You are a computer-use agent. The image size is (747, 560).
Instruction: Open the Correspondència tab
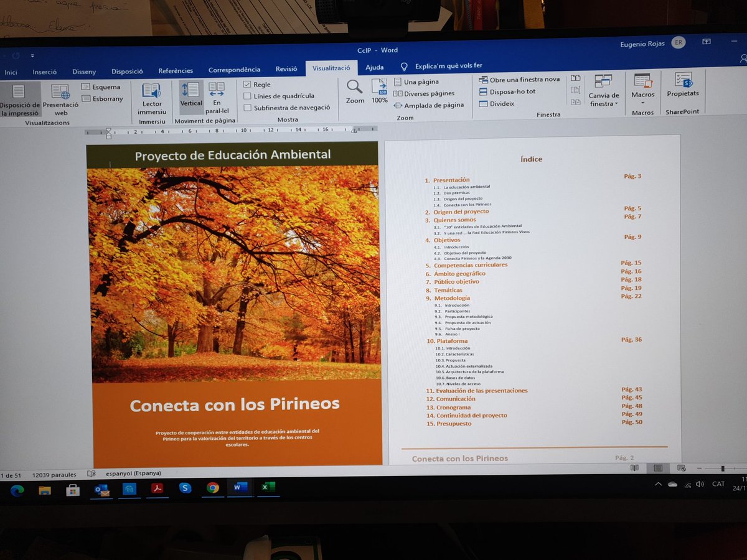click(x=234, y=70)
